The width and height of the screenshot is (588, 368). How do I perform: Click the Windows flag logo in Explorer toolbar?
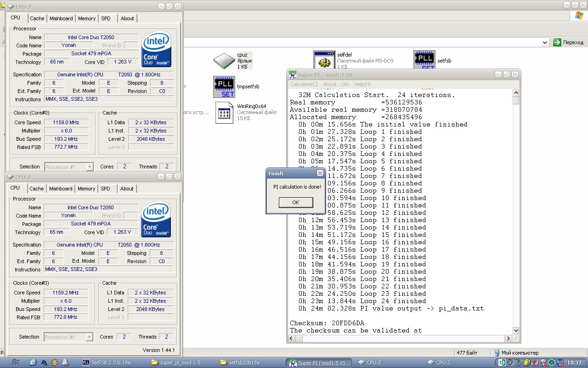579,16
